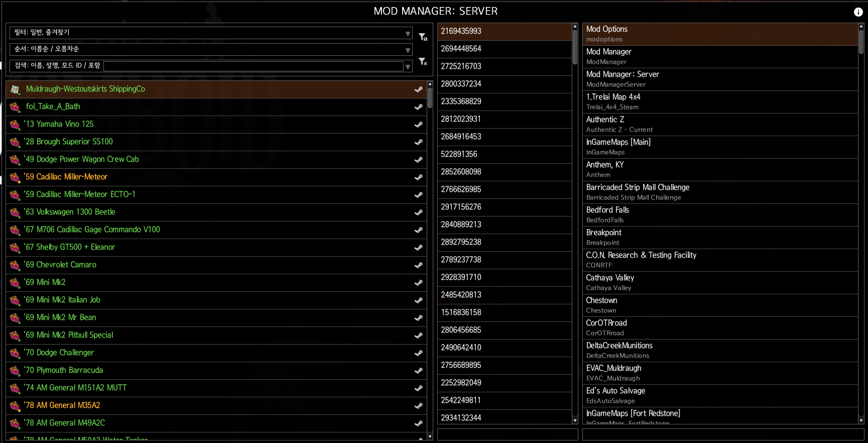Click the Steam icon on '69 Mini Mk2 row
This screenshot has width=868, height=443.
pos(418,283)
